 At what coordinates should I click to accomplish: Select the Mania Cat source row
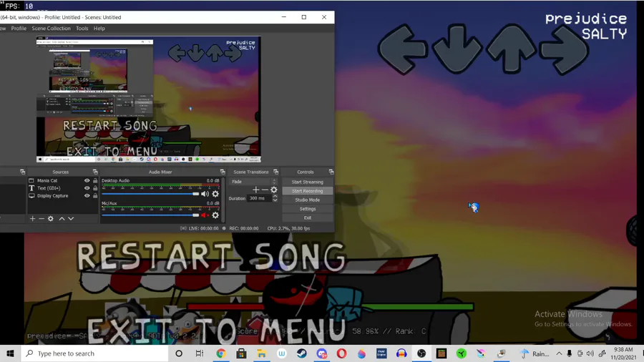click(63, 180)
